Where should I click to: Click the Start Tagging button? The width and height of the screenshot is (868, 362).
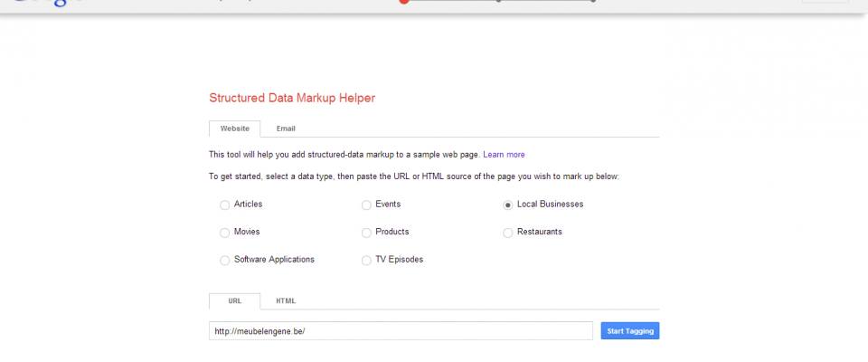coord(630,331)
